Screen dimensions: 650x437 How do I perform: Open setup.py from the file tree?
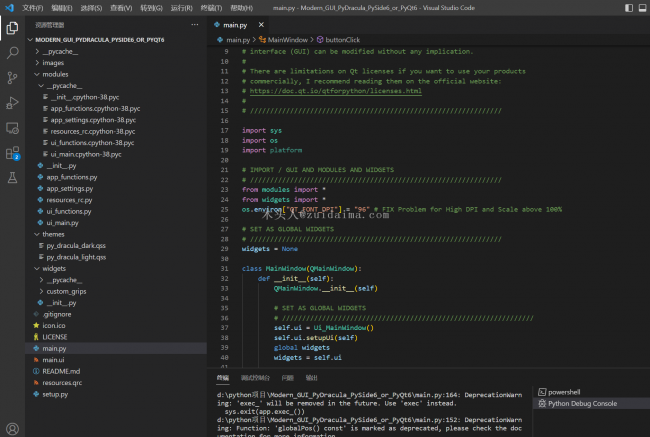click(54, 394)
